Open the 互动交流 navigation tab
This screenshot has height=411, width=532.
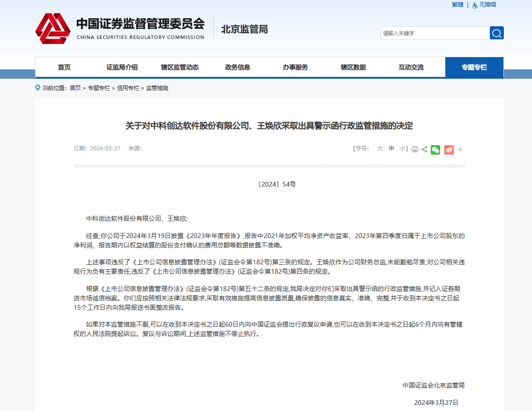click(411, 67)
